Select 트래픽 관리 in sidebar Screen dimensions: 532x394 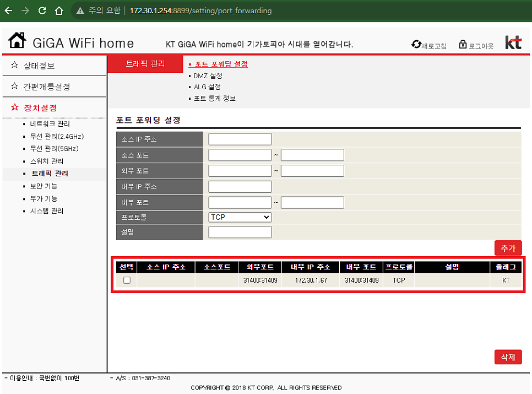[x=50, y=174]
